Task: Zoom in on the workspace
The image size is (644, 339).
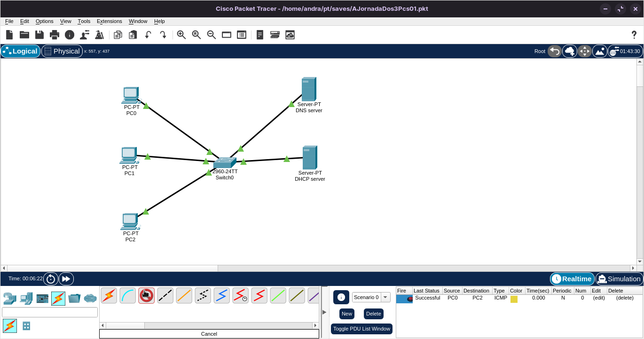Action: (181, 35)
